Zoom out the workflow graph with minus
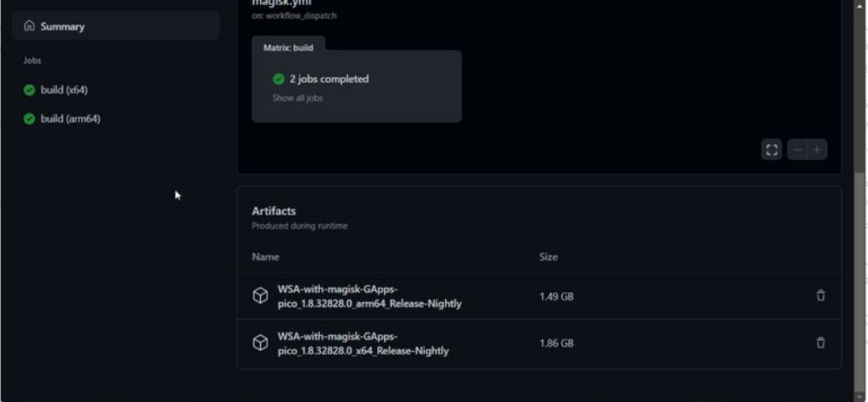Image resolution: width=868 pixels, height=402 pixels. (798, 150)
